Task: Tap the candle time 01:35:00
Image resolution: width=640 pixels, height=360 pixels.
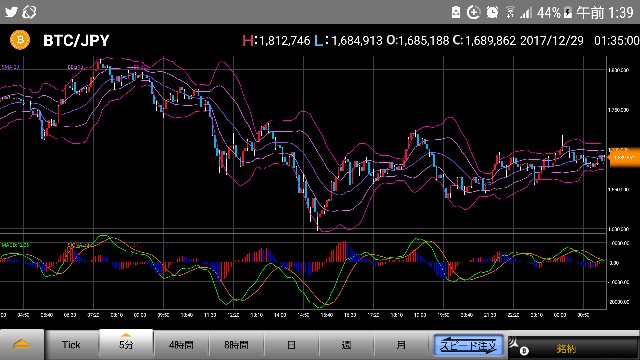Action: [617, 40]
